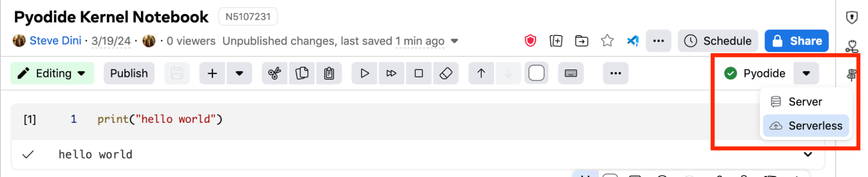Open the VS Code icon
Image resolution: width=868 pixels, height=177 pixels.
(633, 41)
